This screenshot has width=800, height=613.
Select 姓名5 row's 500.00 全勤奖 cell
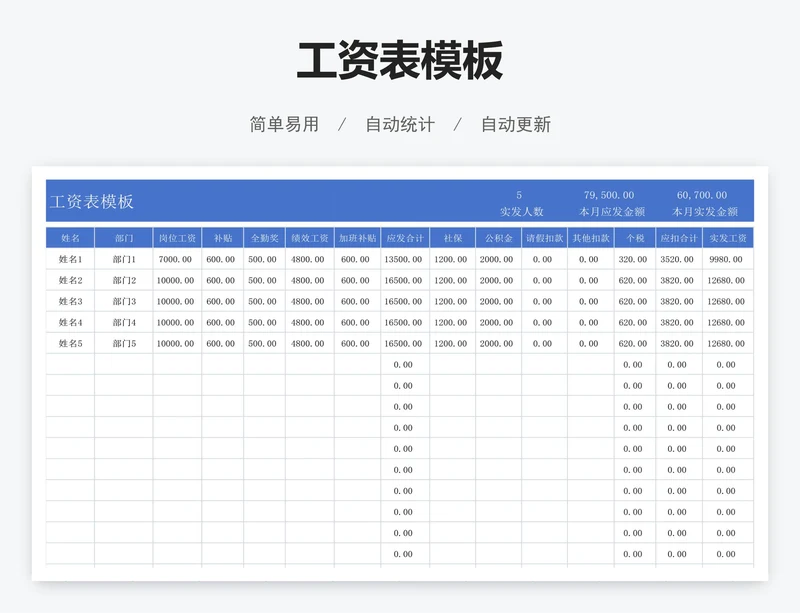pyautogui.click(x=265, y=344)
